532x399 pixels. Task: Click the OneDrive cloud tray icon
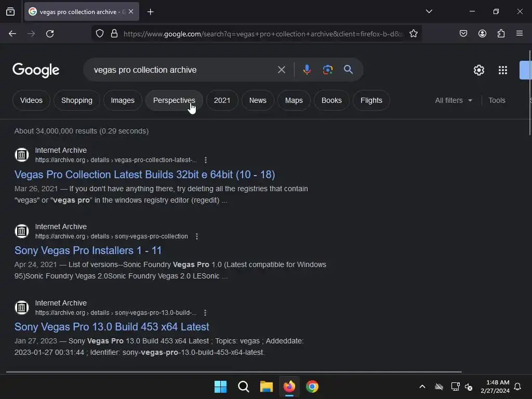pos(439,387)
